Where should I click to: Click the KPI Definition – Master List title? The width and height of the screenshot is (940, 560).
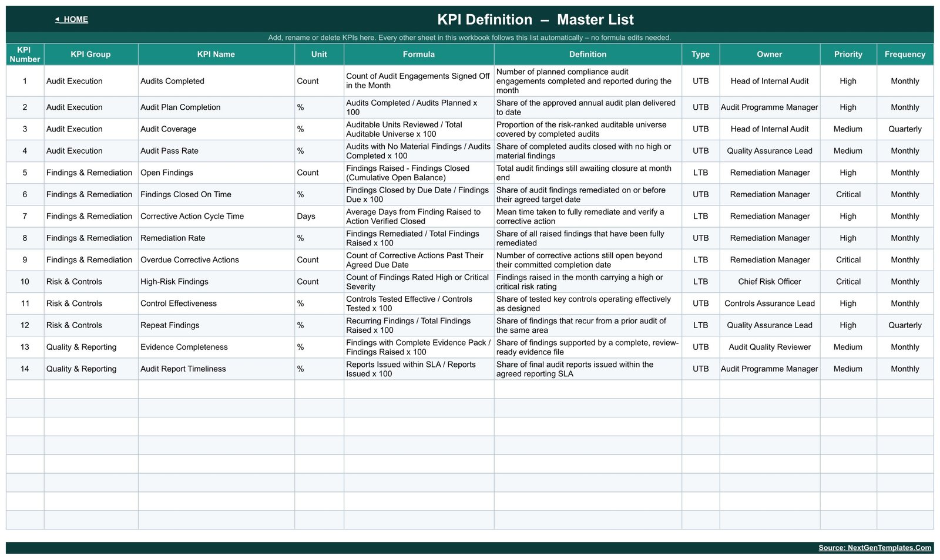point(535,19)
